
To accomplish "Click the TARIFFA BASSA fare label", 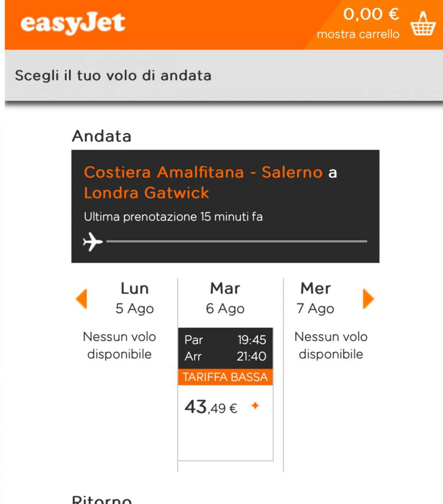I will 225,377.
